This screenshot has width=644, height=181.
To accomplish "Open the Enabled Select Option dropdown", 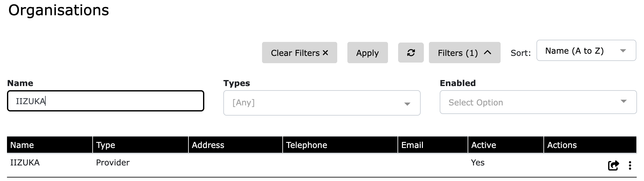I will (538, 102).
